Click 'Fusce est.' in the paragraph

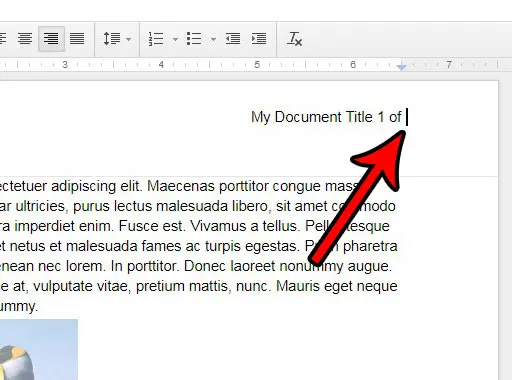pyautogui.click(x=151, y=226)
